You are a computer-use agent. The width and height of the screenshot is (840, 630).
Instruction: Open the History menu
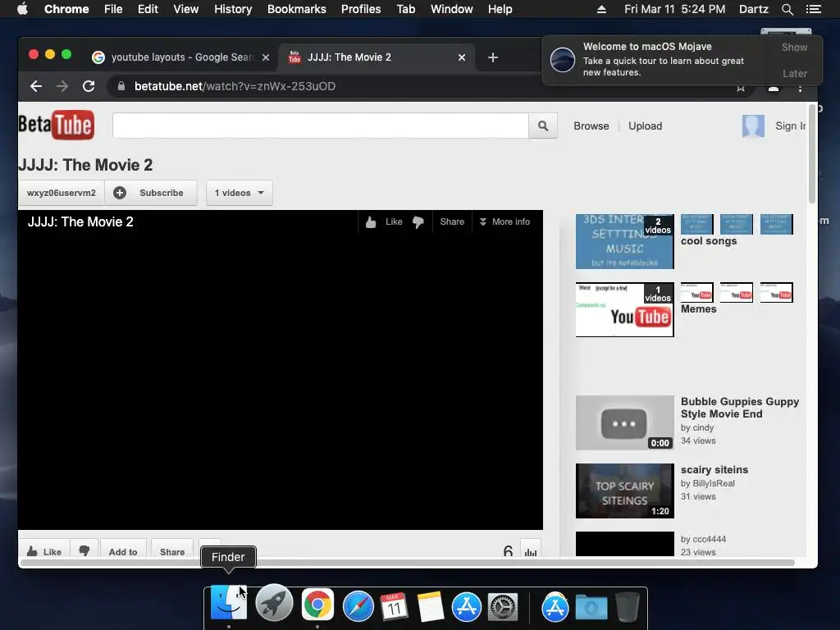(233, 9)
